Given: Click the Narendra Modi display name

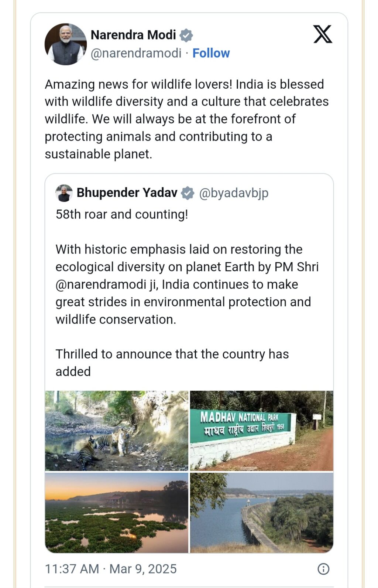Looking at the screenshot, I should (x=133, y=35).
